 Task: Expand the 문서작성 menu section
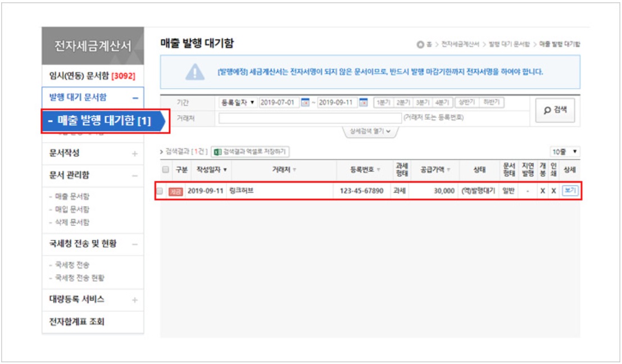[135, 153]
